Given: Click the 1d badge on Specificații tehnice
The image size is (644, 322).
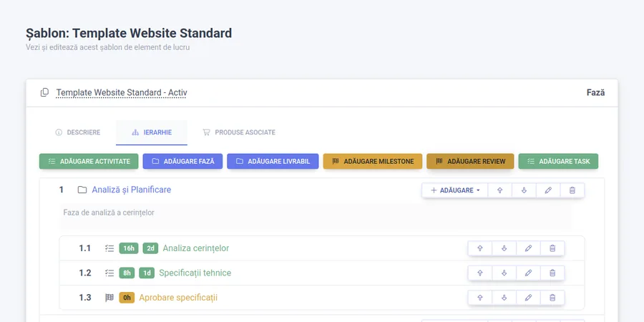Looking at the screenshot, I should (147, 273).
